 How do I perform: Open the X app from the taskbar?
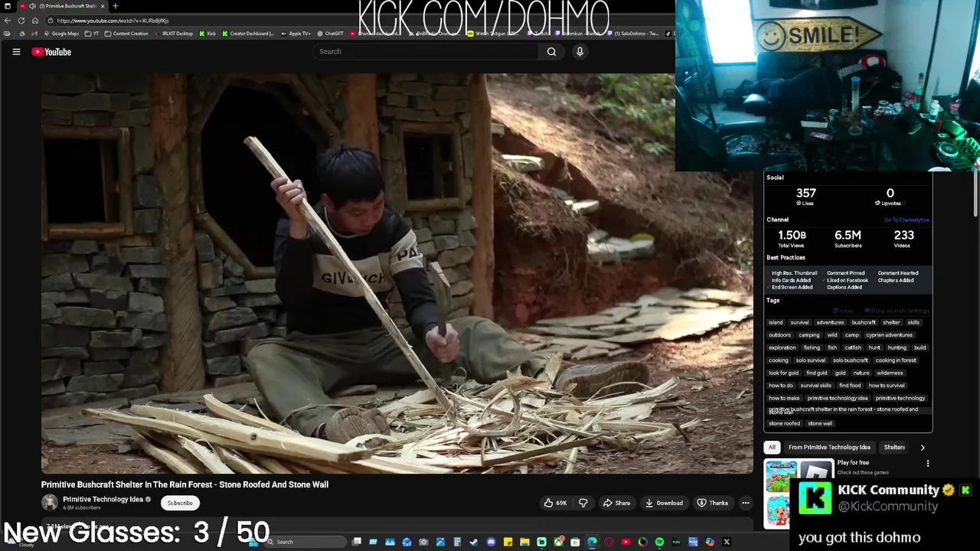727,542
